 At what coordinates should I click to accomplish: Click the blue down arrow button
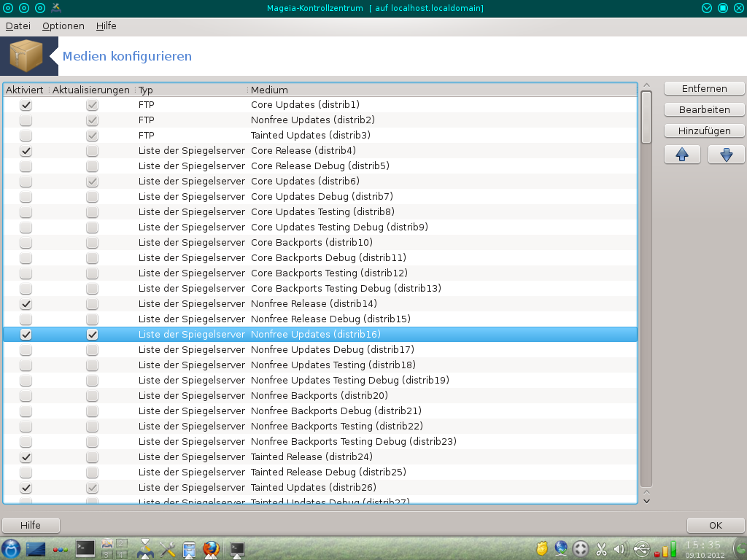(x=726, y=155)
